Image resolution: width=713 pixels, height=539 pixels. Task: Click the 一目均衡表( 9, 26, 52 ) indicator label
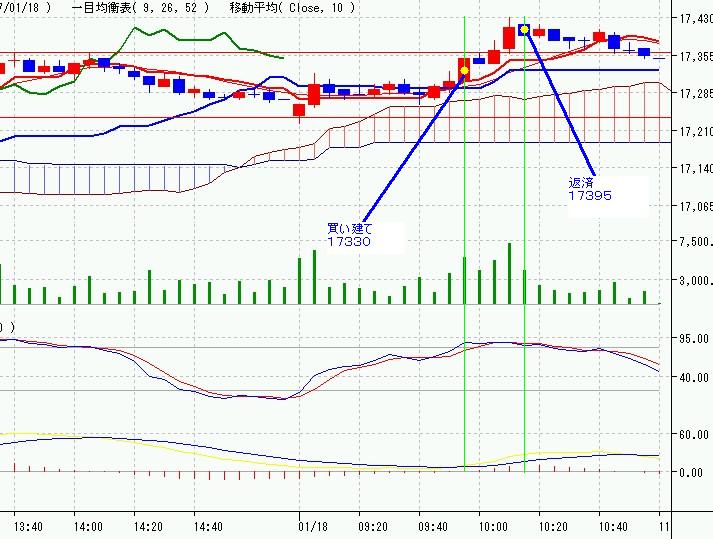pyautogui.click(x=140, y=8)
